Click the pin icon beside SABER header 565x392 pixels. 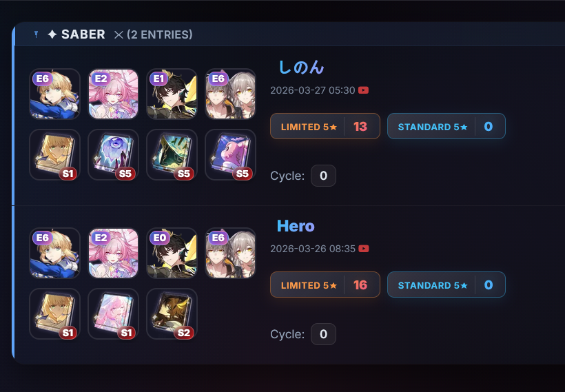(x=36, y=34)
